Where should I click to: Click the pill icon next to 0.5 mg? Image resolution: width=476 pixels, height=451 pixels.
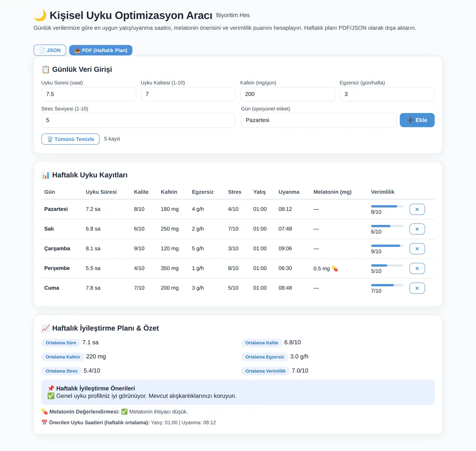(335, 269)
